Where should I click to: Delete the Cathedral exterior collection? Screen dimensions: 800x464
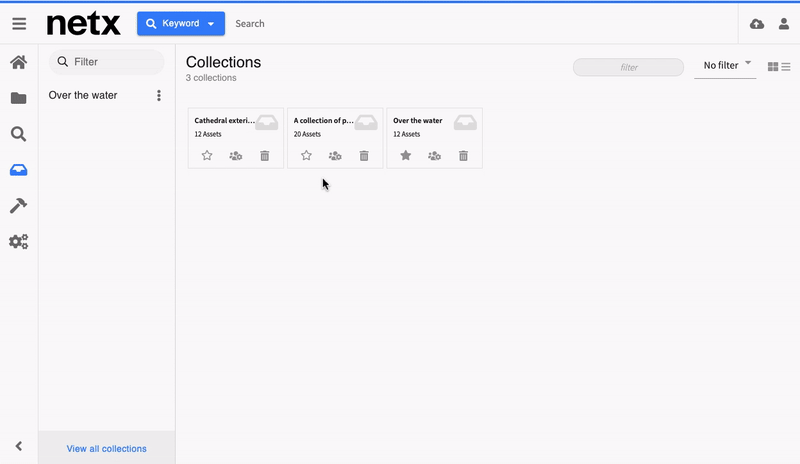(x=264, y=156)
